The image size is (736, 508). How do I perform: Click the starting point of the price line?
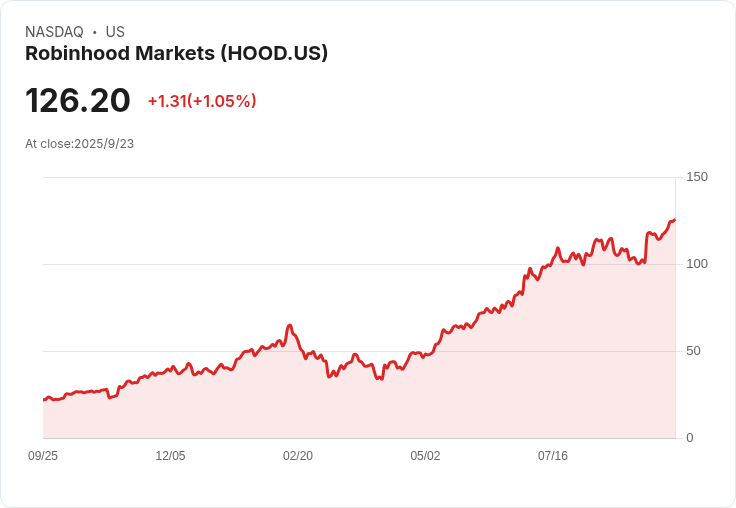tap(44, 399)
